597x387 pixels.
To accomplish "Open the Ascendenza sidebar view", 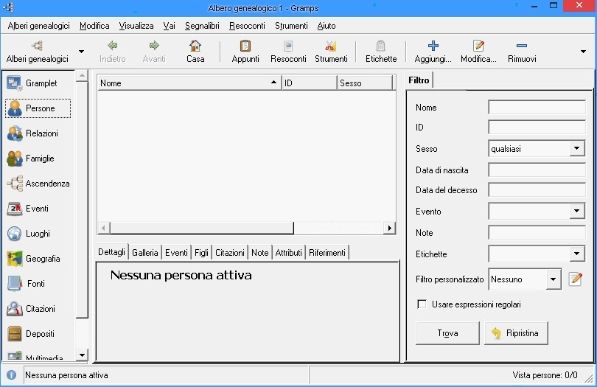I will [38, 184].
